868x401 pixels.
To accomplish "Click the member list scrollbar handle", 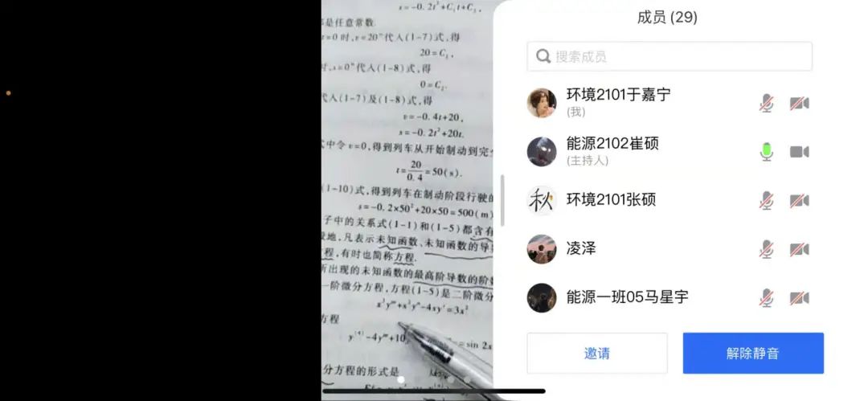I will pos(502,201).
